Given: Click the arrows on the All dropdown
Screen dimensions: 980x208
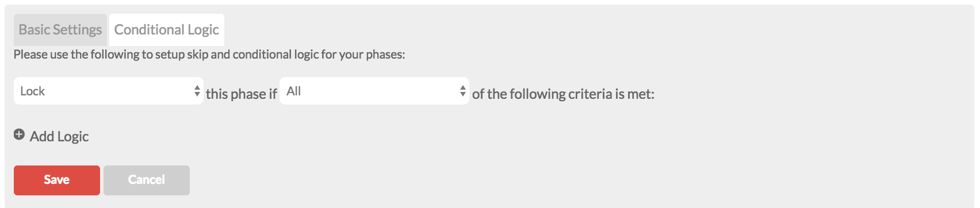Looking at the screenshot, I should 463,91.
